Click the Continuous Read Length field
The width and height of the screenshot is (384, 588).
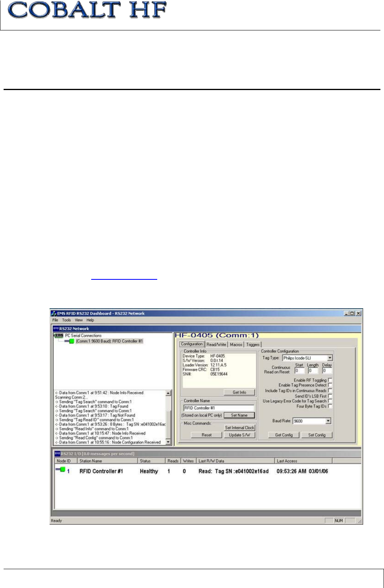313,371
